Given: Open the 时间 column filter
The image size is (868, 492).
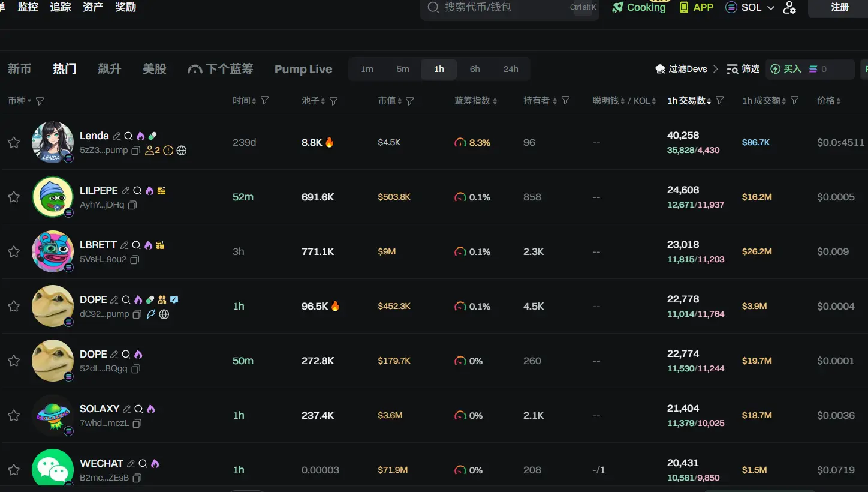Looking at the screenshot, I should 264,100.
